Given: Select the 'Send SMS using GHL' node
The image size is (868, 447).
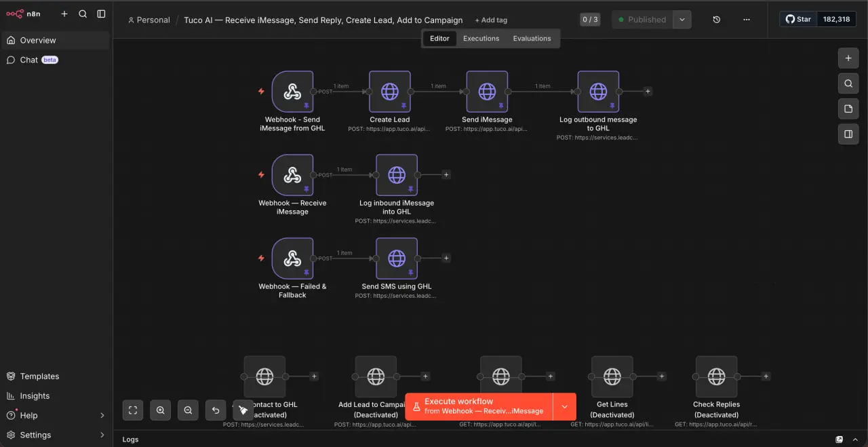Looking at the screenshot, I should click(x=397, y=258).
